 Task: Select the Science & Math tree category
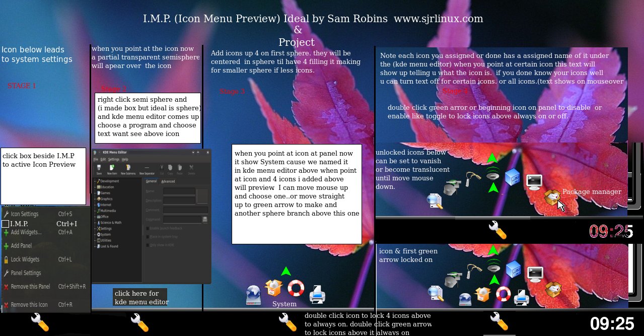click(x=109, y=223)
